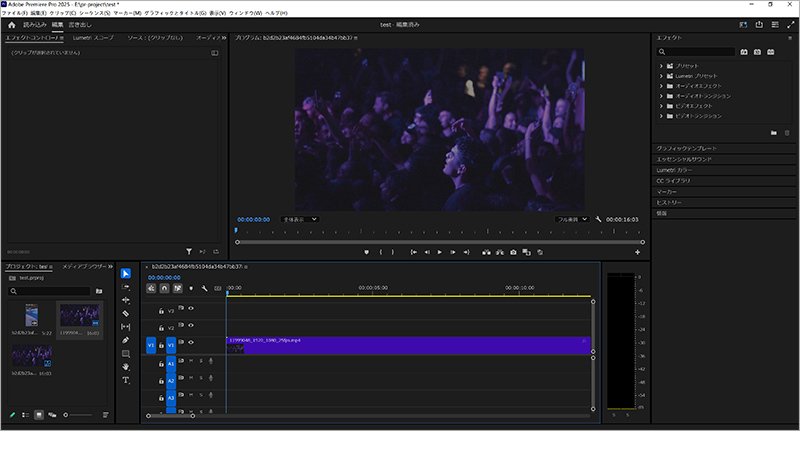
Task: Step forward one frame in Program monitor
Action: click(x=453, y=252)
